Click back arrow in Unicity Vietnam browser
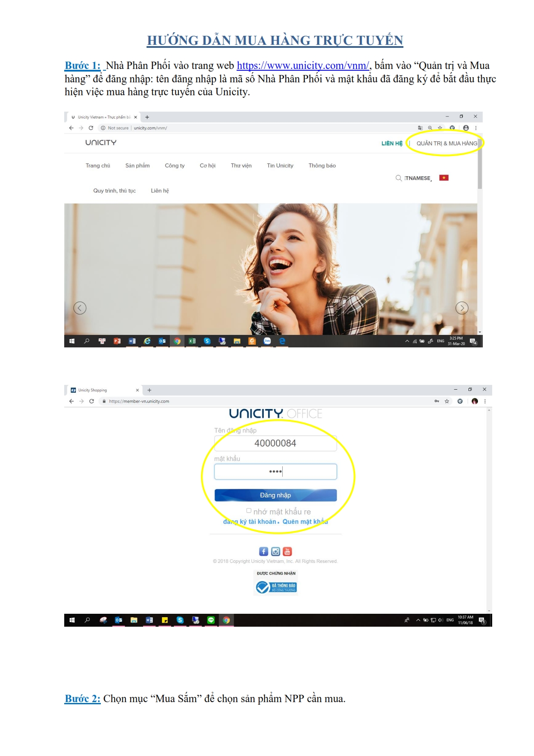 click(x=71, y=128)
